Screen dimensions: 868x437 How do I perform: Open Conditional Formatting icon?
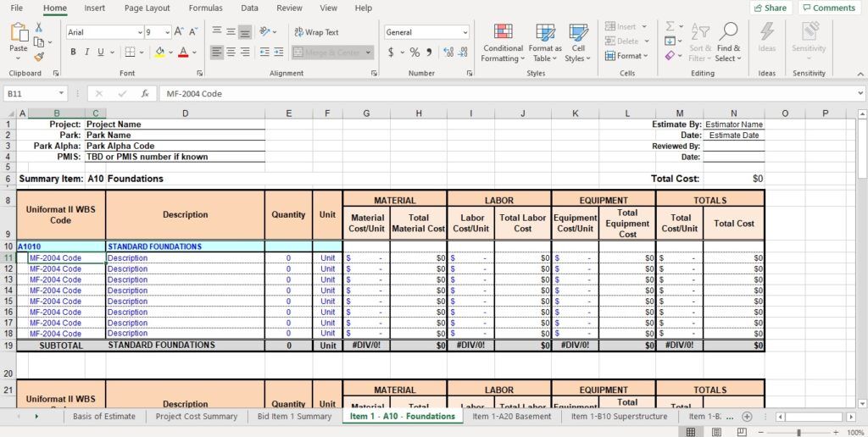coord(503,32)
